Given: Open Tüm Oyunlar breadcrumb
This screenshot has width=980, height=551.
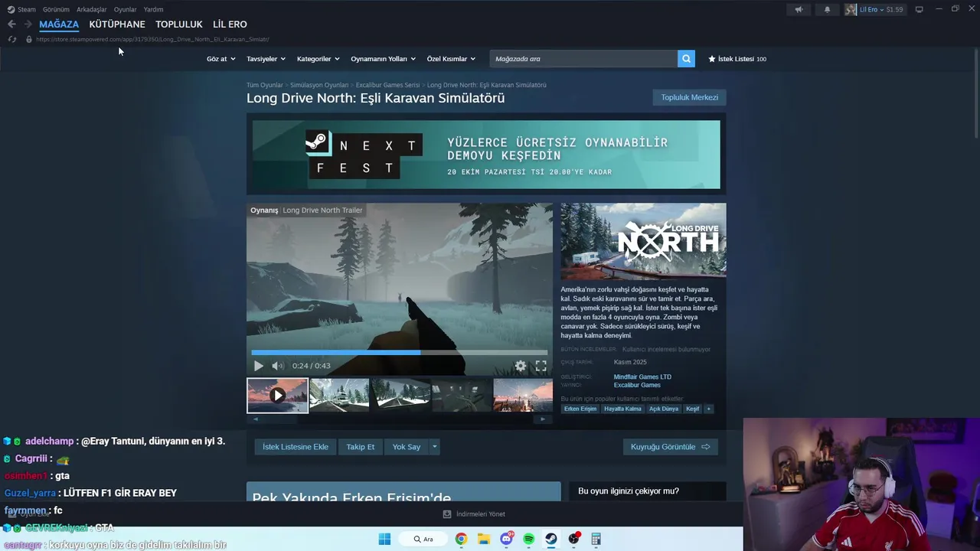Looking at the screenshot, I should click(265, 85).
